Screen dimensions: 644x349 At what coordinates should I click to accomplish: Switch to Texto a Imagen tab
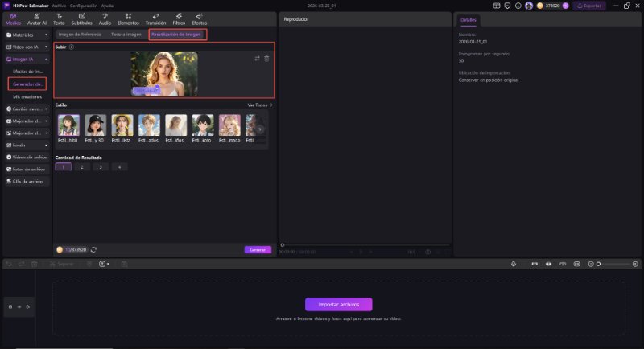126,35
